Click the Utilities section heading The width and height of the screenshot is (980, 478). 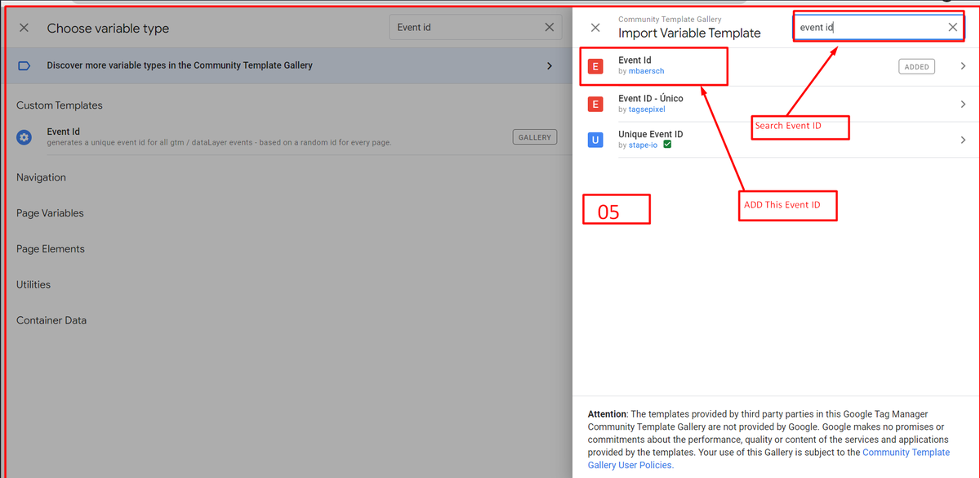[x=33, y=284]
